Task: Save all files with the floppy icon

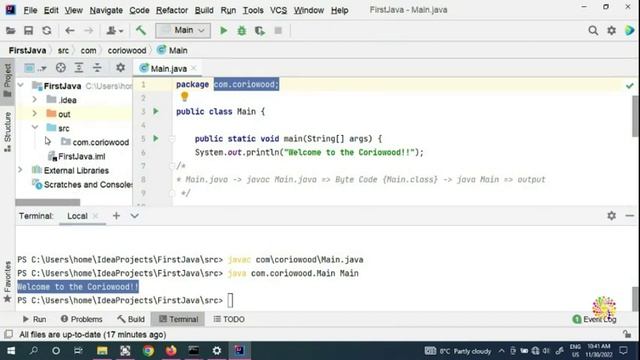Action: pos(28,31)
